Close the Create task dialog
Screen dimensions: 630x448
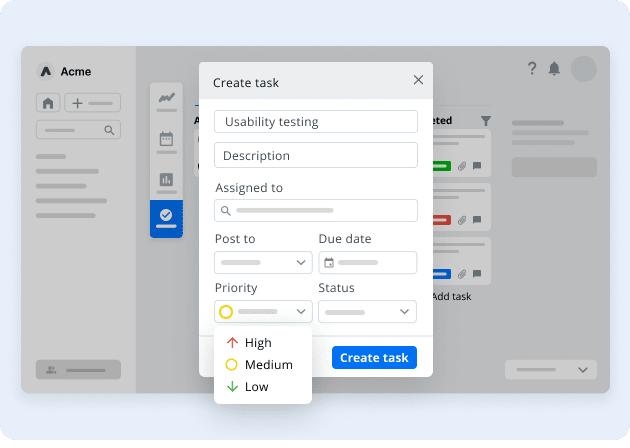point(418,80)
